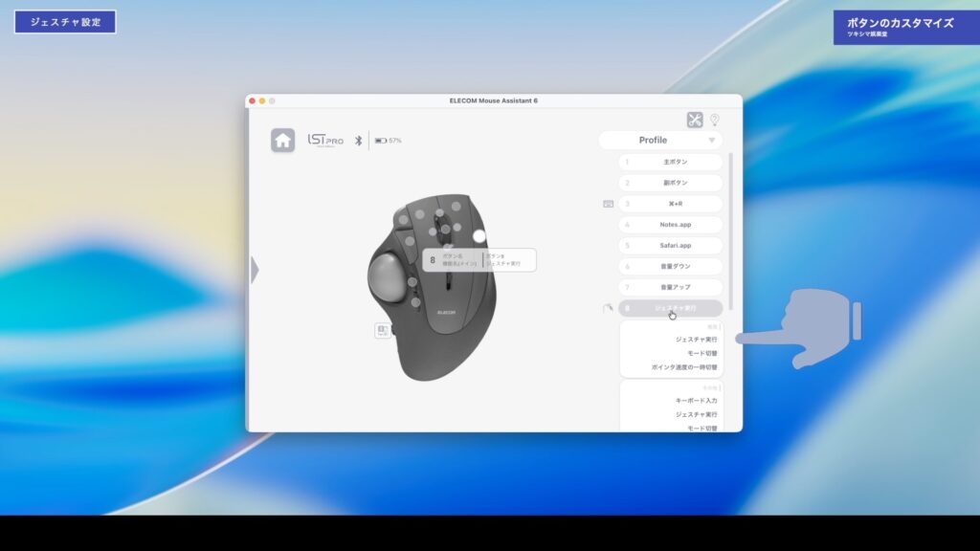The width and height of the screenshot is (980, 551).
Task: Click the Home icon button
Action: click(282, 141)
